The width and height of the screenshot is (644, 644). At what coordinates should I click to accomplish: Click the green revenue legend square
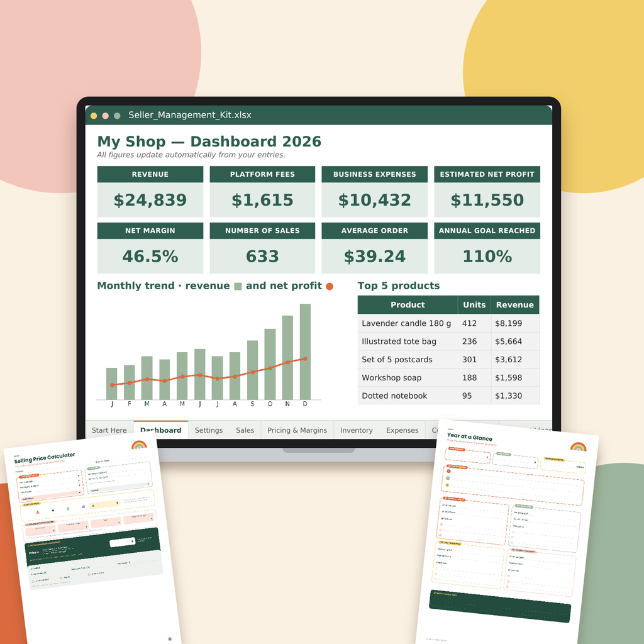coord(238,286)
